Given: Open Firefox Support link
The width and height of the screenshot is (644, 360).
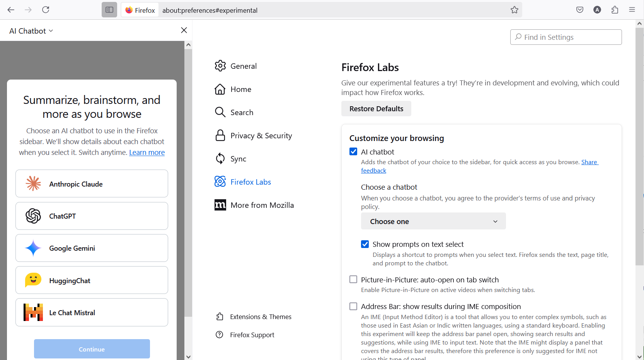Looking at the screenshot, I should 245,335.
